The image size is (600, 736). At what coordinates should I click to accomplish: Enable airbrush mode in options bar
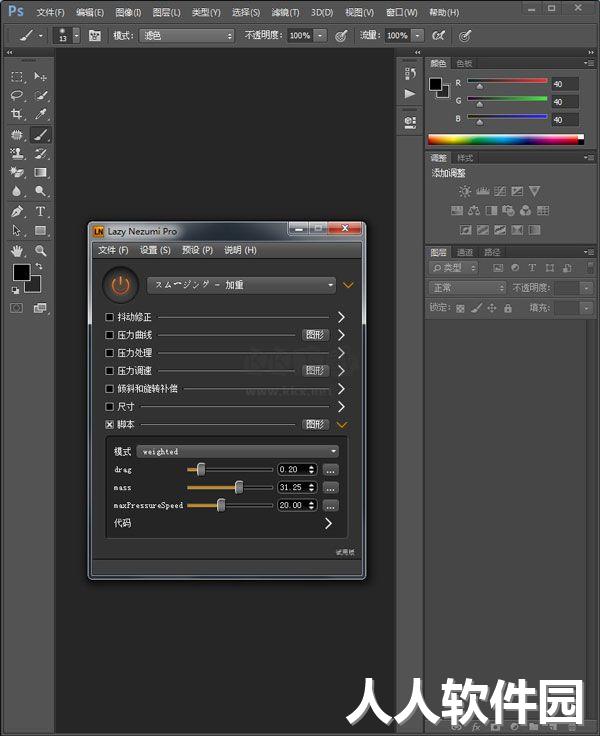pyautogui.click(x=438, y=36)
